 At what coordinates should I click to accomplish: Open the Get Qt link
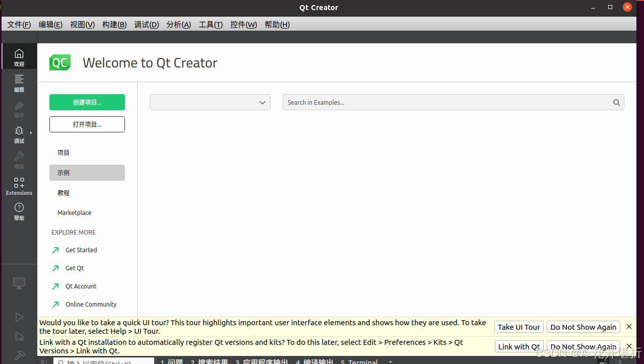tap(75, 268)
